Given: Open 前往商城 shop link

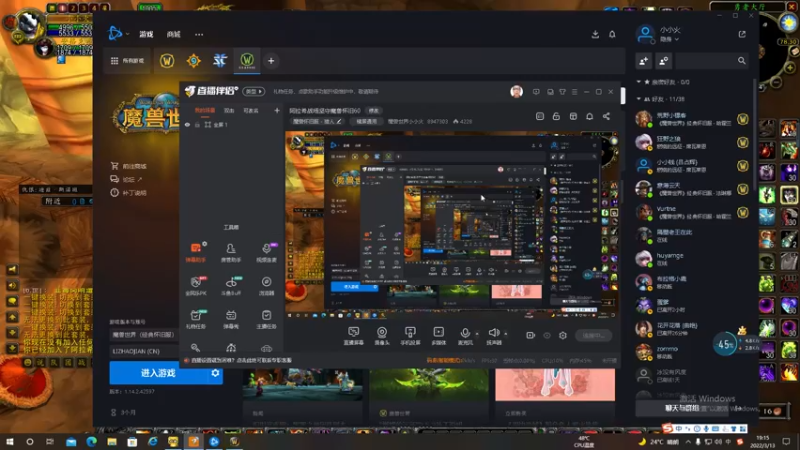Looking at the screenshot, I should pos(129,166).
